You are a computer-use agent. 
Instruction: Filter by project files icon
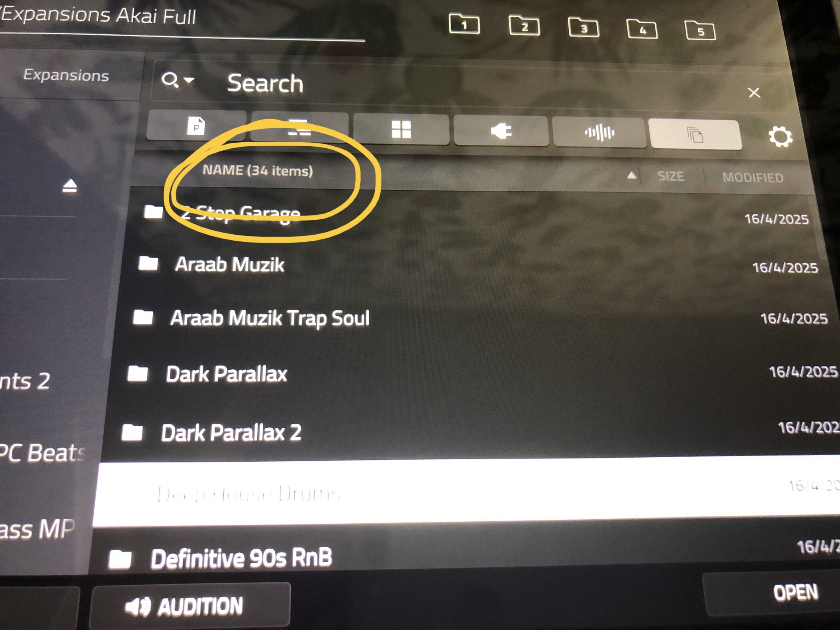(x=196, y=126)
